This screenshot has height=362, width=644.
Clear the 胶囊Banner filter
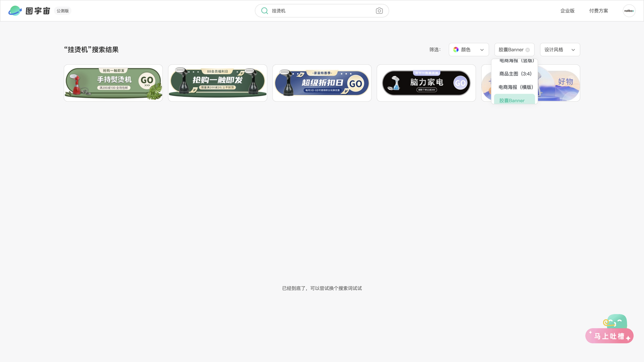528,50
